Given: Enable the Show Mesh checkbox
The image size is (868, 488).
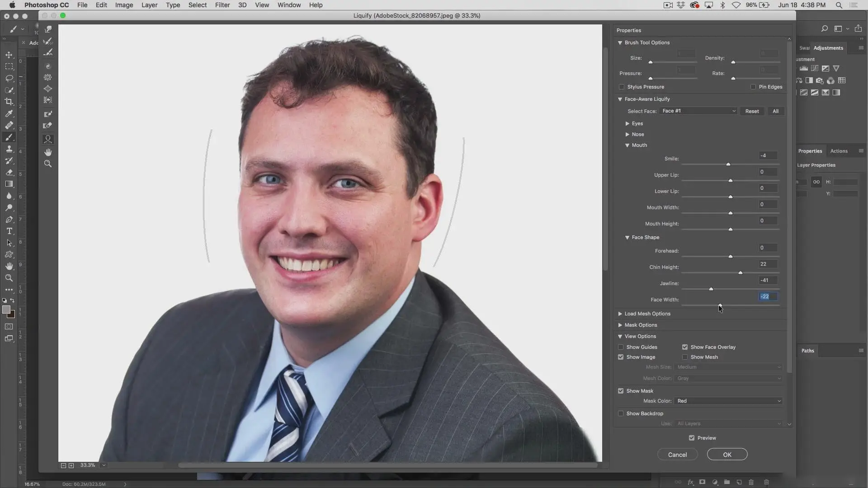Looking at the screenshot, I should pos(685,357).
